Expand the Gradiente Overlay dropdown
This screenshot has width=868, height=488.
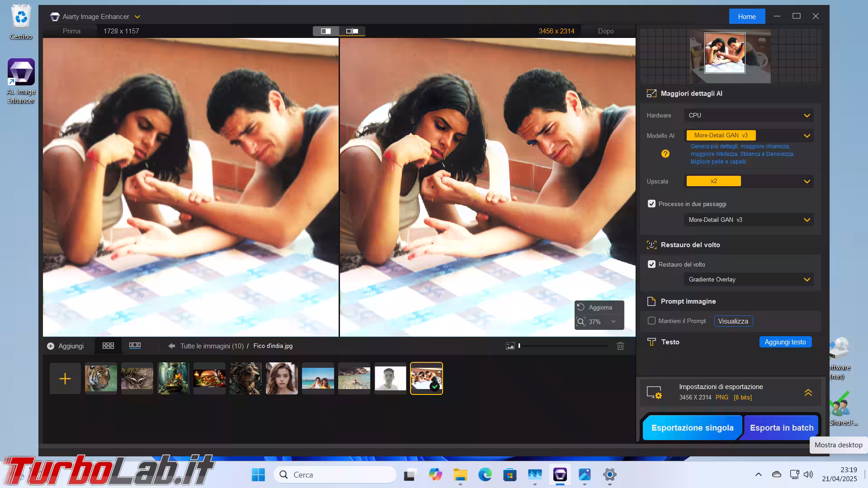coord(749,280)
